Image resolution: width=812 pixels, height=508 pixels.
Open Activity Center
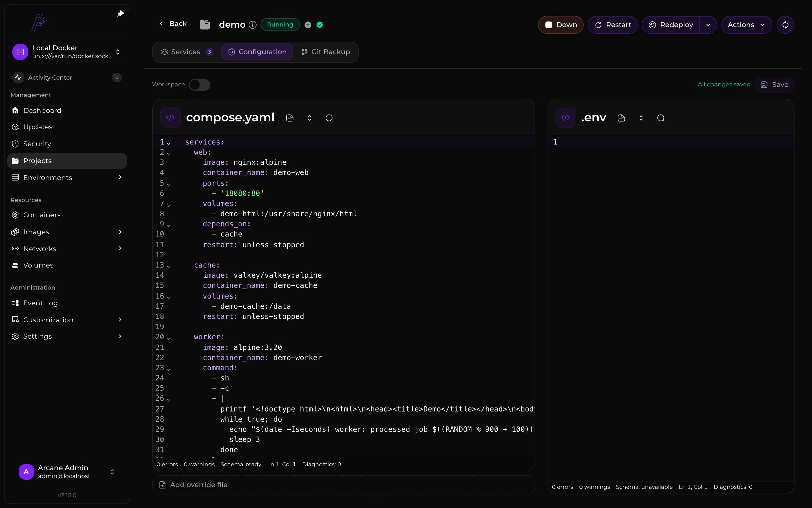pos(67,78)
